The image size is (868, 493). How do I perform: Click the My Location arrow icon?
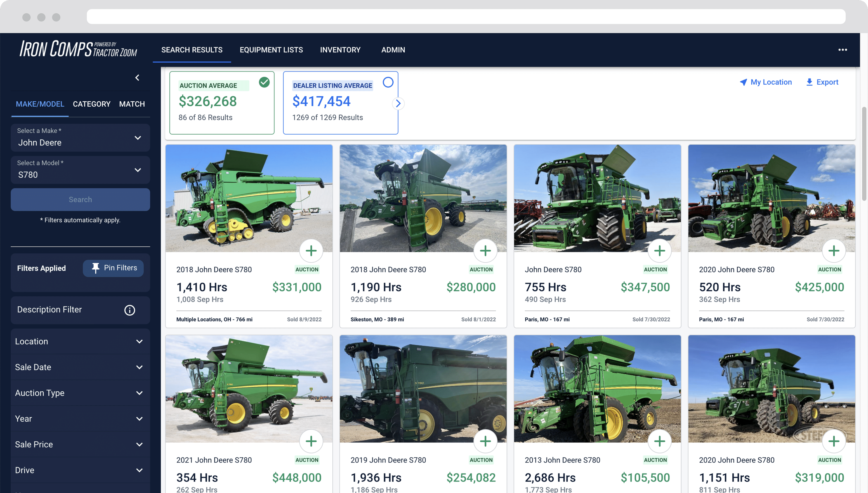tap(743, 82)
